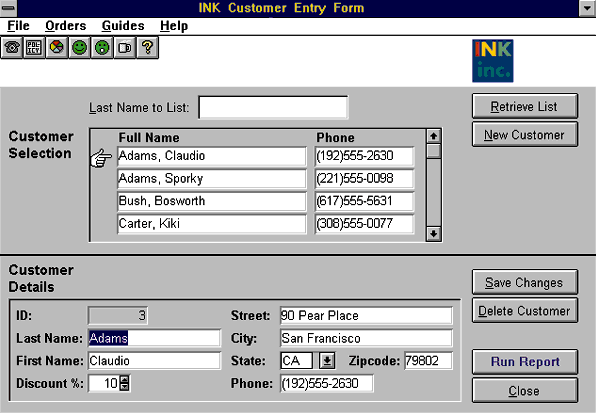The height and width of the screenshot is (413, 596).
Task: Open help via question mark icon
Action: tap(147, 48)
